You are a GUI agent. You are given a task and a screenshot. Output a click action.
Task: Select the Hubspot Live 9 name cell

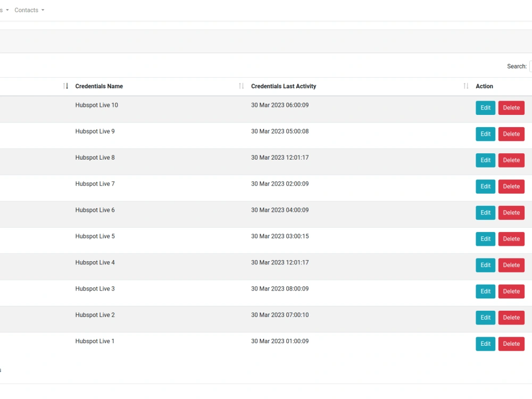pyautogui.click(x=95, y=131)
